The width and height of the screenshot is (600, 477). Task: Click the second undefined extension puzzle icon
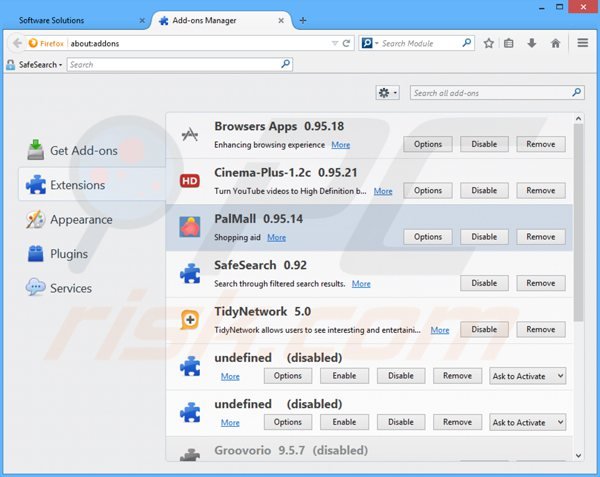pos(190,412)
